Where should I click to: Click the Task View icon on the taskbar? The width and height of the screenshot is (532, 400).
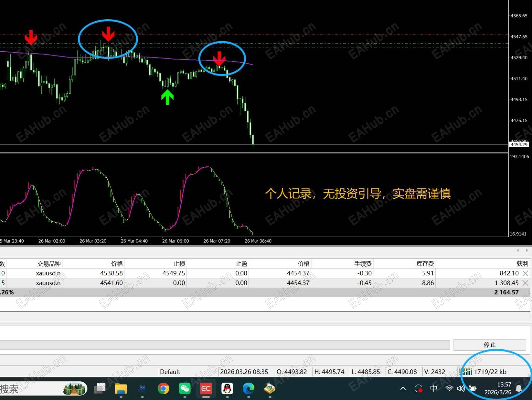tap(99, 388)
